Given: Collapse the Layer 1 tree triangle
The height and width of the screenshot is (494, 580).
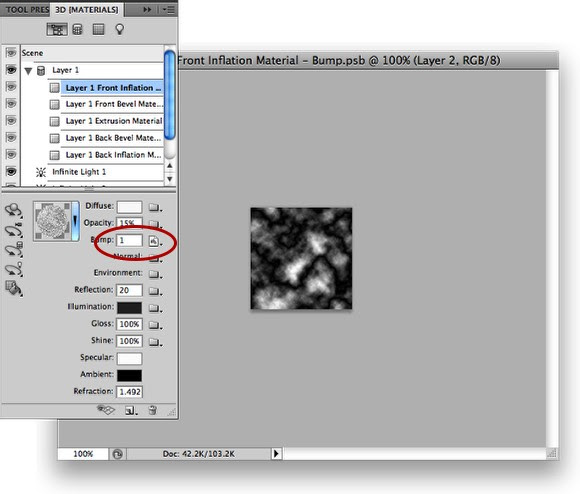Looking at the screenshot, I should (28, 71).
